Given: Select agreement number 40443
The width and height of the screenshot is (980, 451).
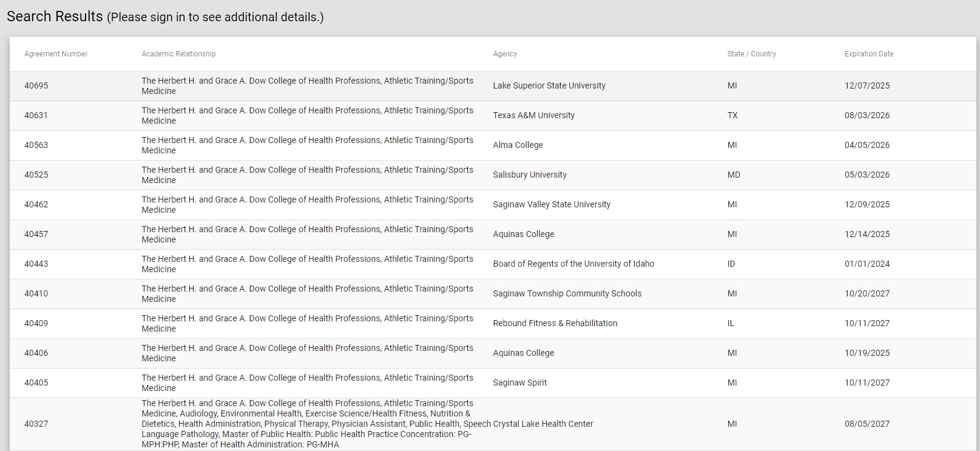Looking at the screenshot, I should (x=36, y=264).
